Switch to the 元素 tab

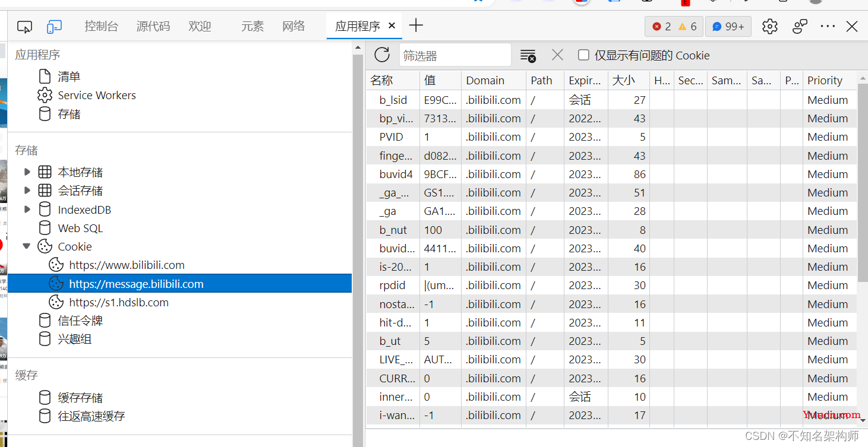coord(252,26)
